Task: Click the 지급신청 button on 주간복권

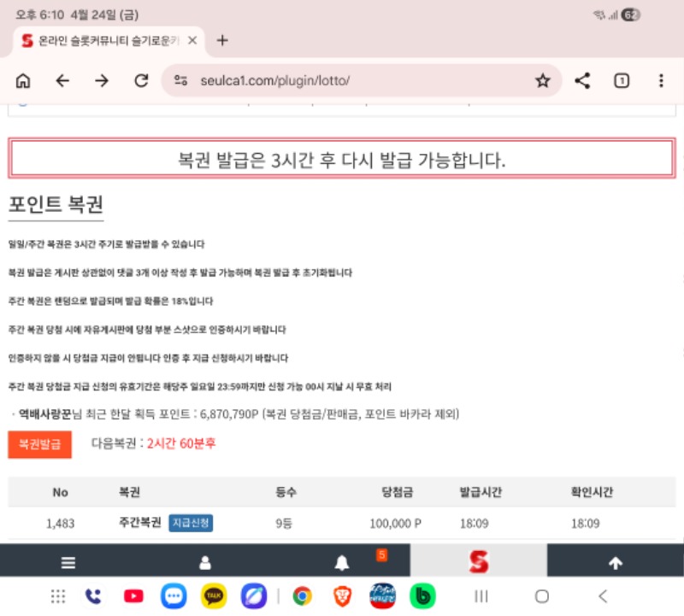Action: [191, 523]
